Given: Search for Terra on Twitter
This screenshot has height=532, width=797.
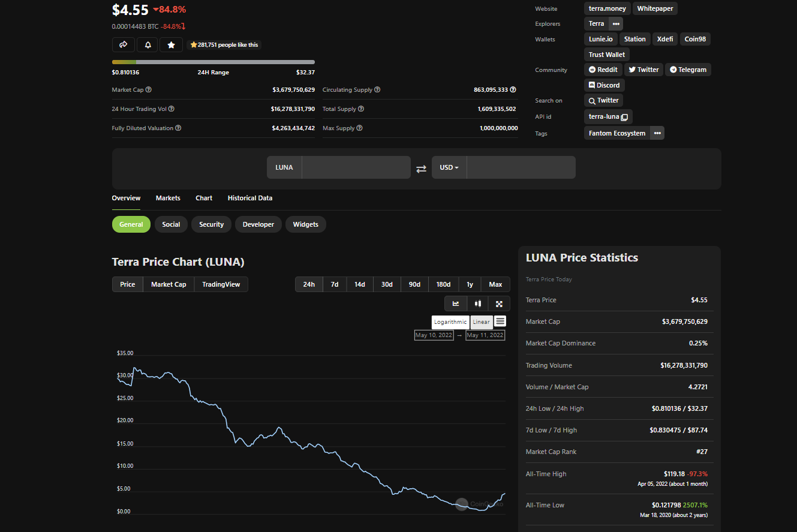Looking at the screenshot, I should tap(603, 100).
